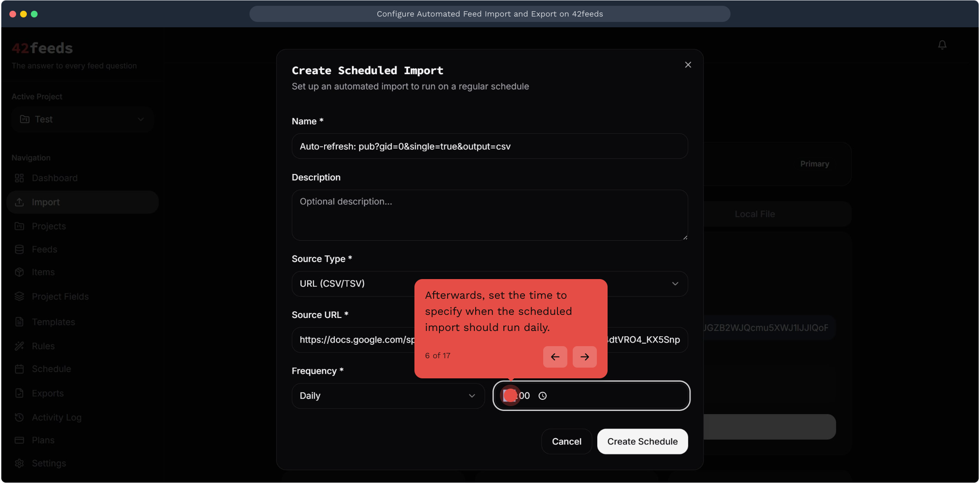Open the Frequency Daily dropdown
This screenshot has height=483, width=980.
tap(388, 396)
